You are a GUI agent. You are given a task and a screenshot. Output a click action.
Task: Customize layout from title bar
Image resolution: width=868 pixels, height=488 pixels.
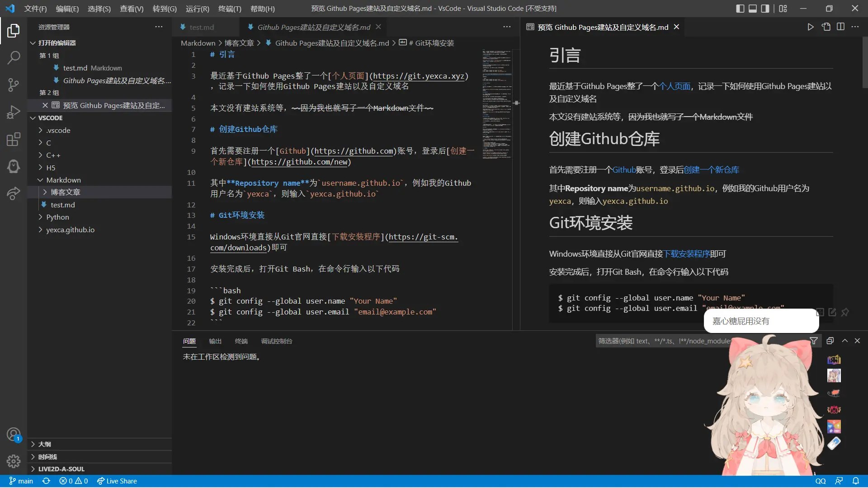783,9
